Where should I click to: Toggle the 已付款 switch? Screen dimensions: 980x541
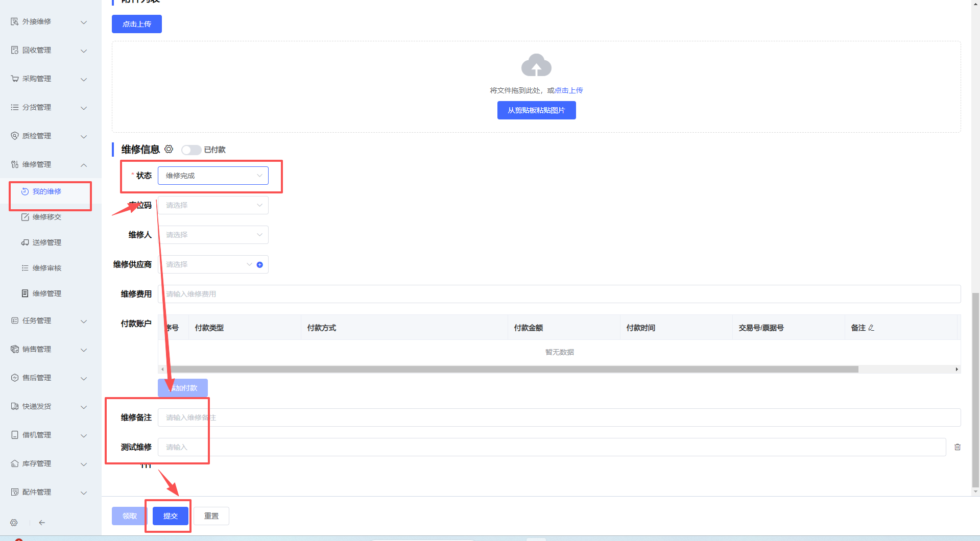(x=191, y=150)
